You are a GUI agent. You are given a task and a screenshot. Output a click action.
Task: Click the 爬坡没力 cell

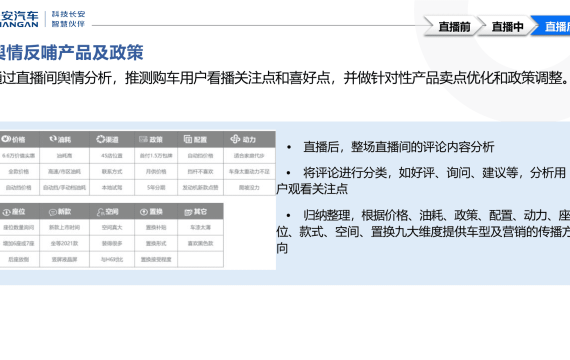[x=249, y=188]
